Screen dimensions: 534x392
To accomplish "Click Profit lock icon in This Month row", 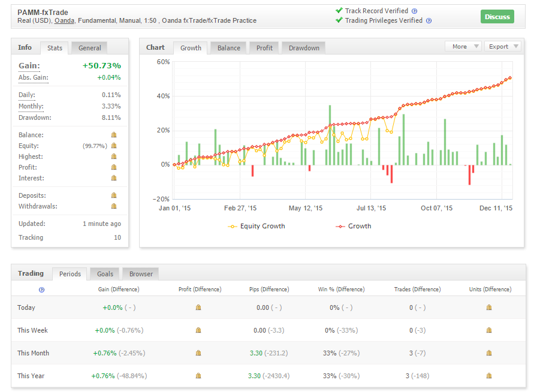I will [x=198, y=353].
